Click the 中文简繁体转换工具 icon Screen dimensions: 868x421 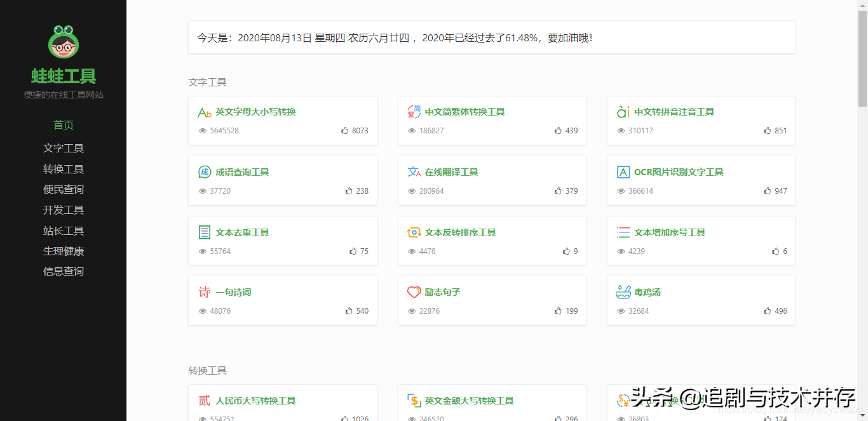(414, 112)
